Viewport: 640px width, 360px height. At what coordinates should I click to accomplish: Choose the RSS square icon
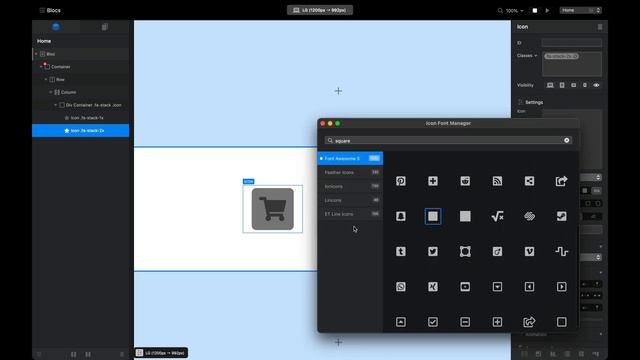coord(497,181)
